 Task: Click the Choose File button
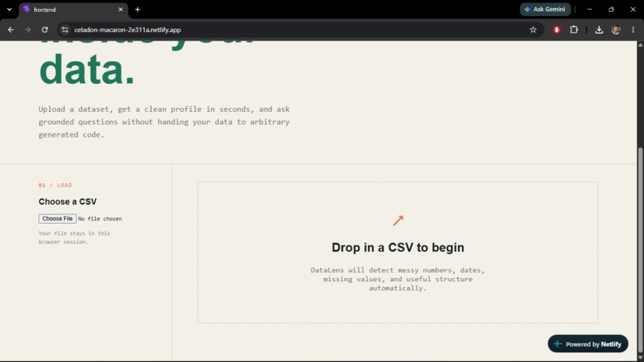click(x=58, y=219)
